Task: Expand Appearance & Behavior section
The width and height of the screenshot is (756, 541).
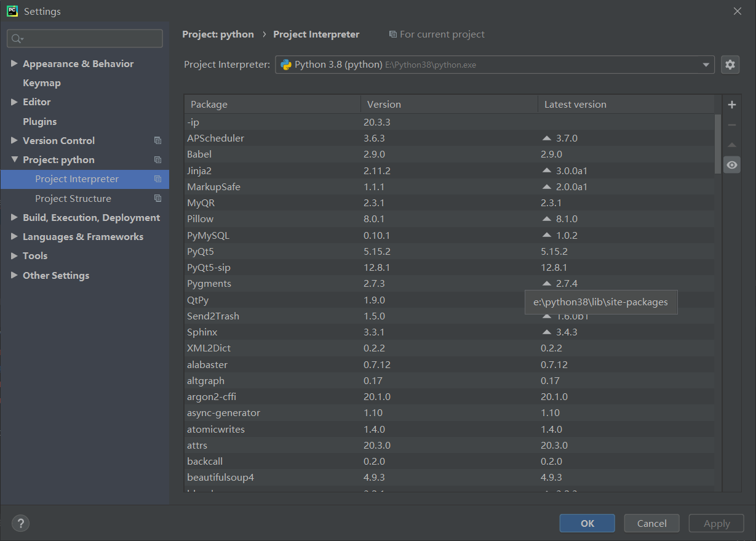Action: pos(14,63)
